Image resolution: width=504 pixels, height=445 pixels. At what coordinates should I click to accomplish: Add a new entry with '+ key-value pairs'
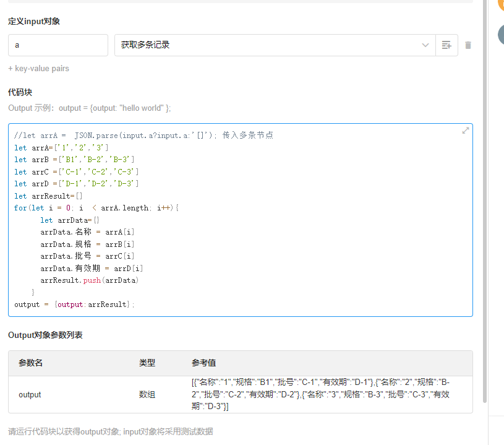pyautogui.click(x=38, y=69)
